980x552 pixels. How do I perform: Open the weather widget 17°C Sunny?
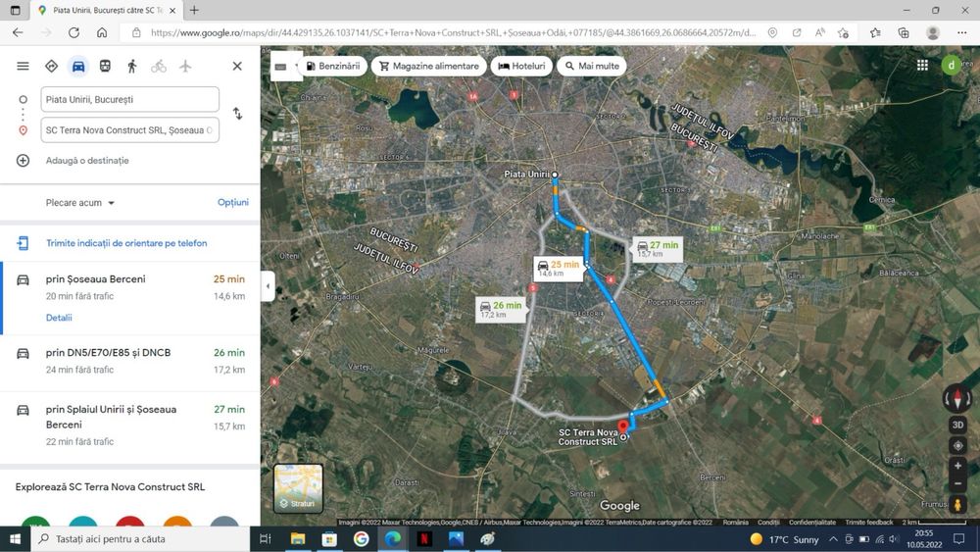click(784, 539)
